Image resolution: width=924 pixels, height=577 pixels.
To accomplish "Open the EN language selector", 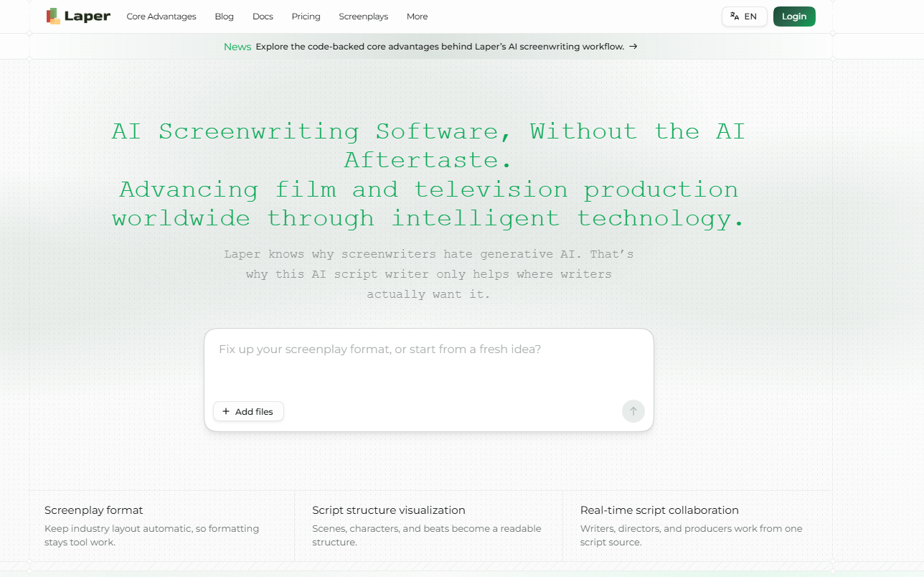I will pyautogui.click(x=745, y=17).
